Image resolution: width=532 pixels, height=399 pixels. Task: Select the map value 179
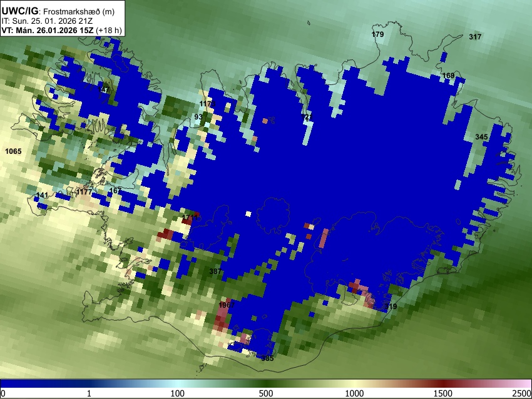click(x=377, y=34)
